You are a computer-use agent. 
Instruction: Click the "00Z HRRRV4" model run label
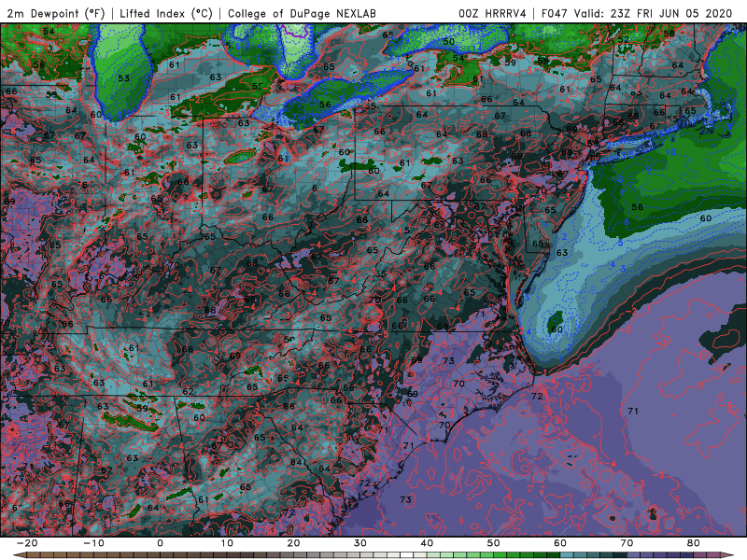492,13
